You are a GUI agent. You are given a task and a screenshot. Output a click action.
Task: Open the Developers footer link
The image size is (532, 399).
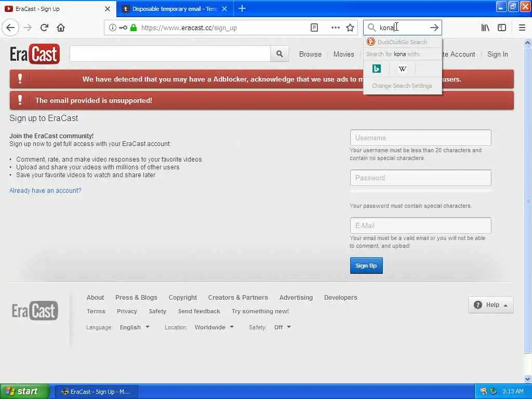(341, 298)
